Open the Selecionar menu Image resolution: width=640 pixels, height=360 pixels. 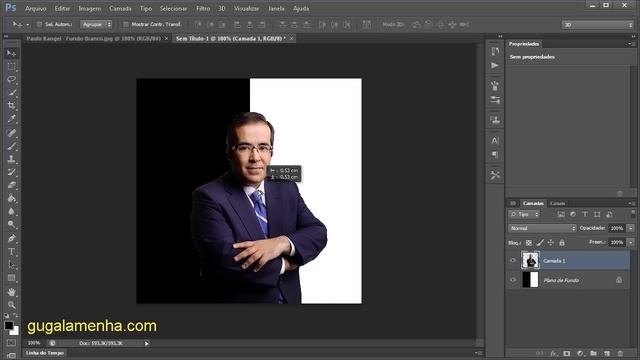click(173, 9)
